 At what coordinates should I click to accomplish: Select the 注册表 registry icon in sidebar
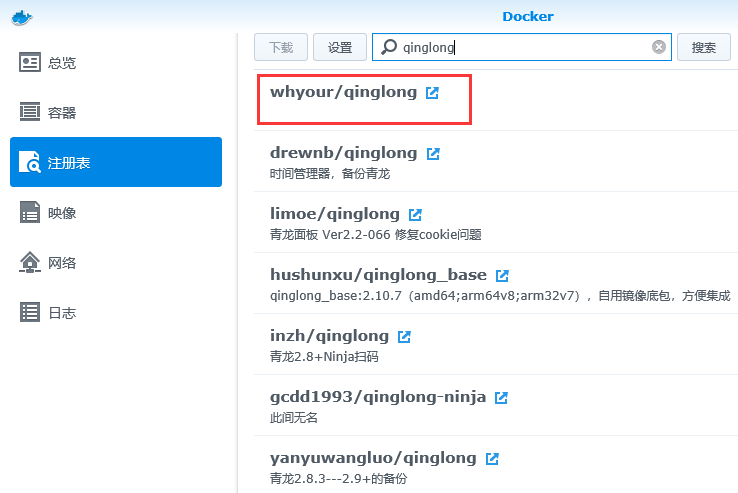coord(30,162)
